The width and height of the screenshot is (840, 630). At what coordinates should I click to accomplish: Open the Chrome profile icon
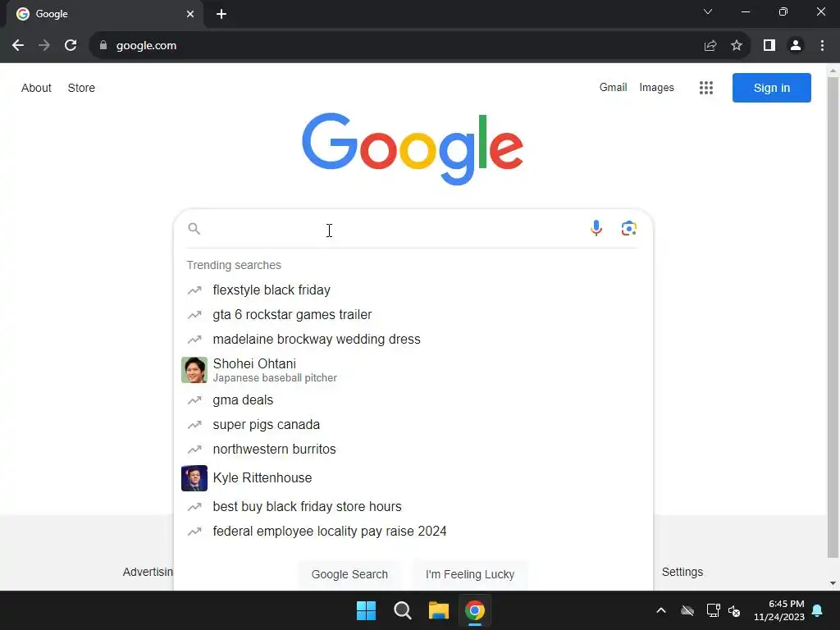point(796,46)
